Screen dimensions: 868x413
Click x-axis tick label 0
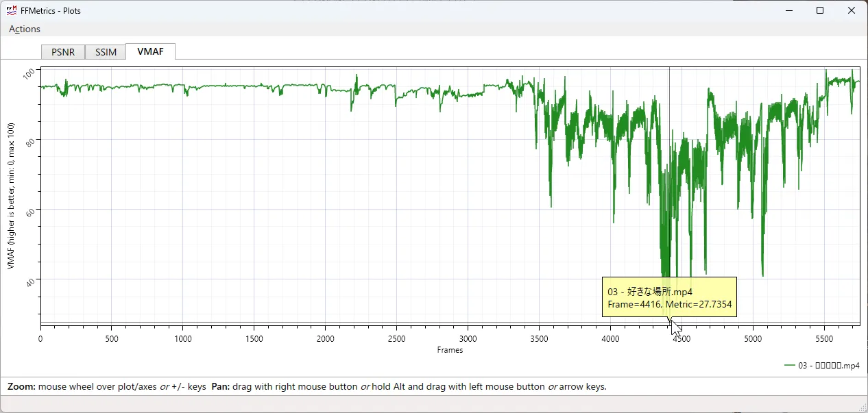coord(40,338)
